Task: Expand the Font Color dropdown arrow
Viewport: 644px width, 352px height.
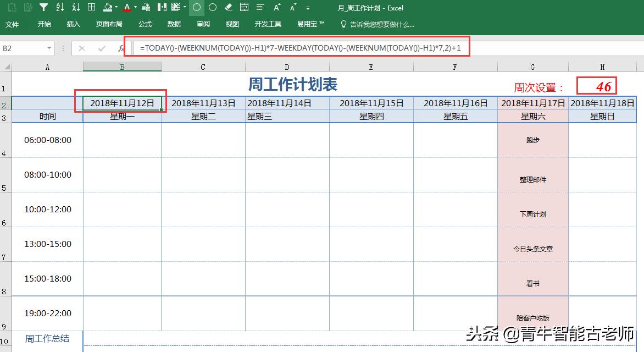Action: [135, 8]
